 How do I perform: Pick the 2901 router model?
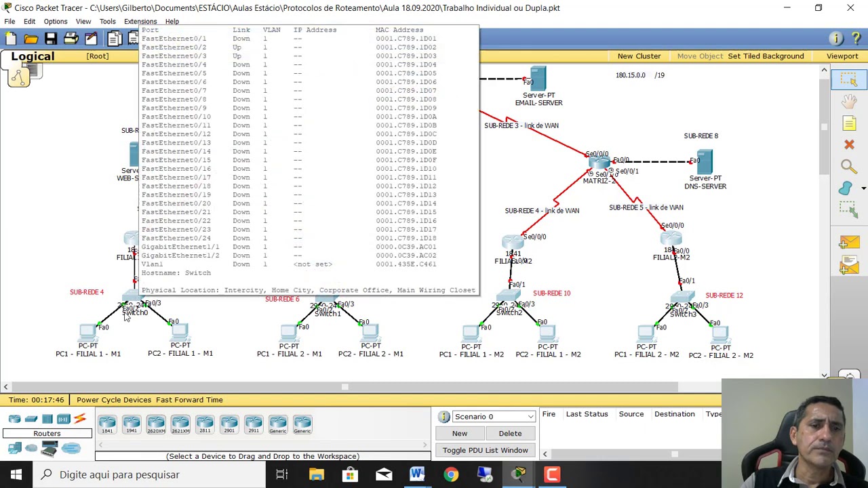(229, 424)
